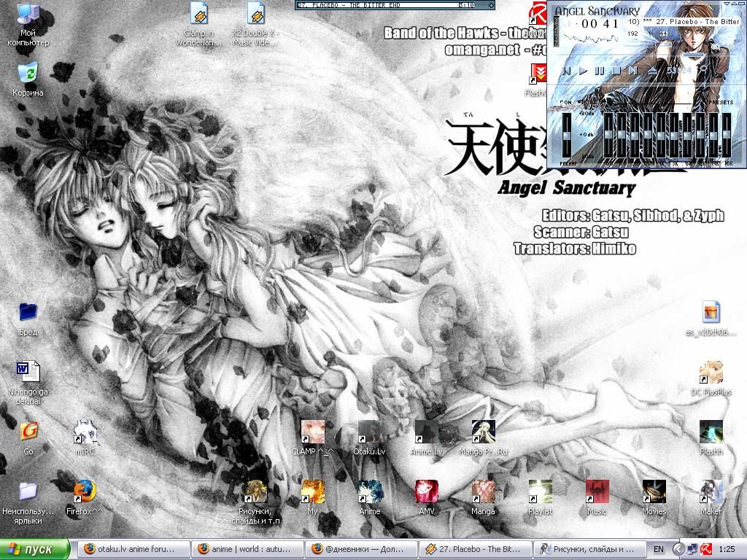Image resolution: width=747 pixels, height=560 pixels.
Task: Skip to the next track in Winamp
Action: pyautogui.click(x=633, y=71)
